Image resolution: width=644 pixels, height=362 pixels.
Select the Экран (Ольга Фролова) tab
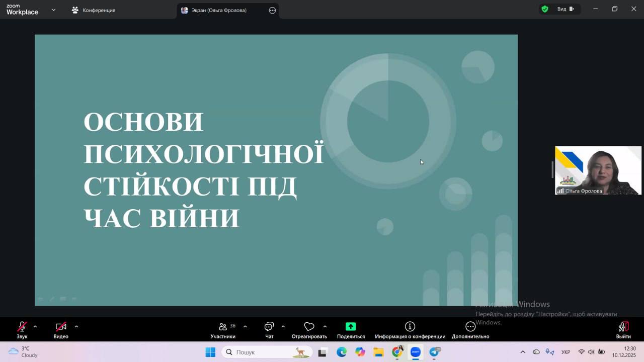pyautogui.click(x=219, y=10)
